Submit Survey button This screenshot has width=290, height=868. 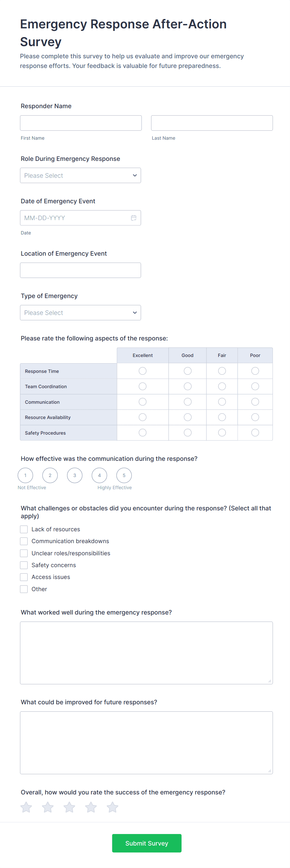147,843
